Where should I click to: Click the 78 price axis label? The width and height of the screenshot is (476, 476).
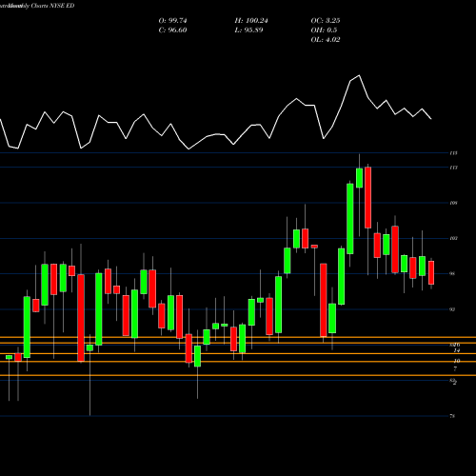(x=452, y=416)
